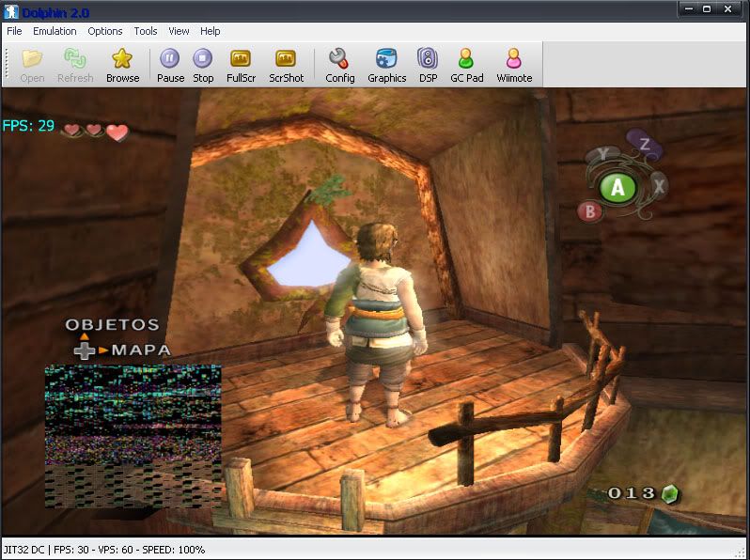Open the Help menu

point(210,31)
